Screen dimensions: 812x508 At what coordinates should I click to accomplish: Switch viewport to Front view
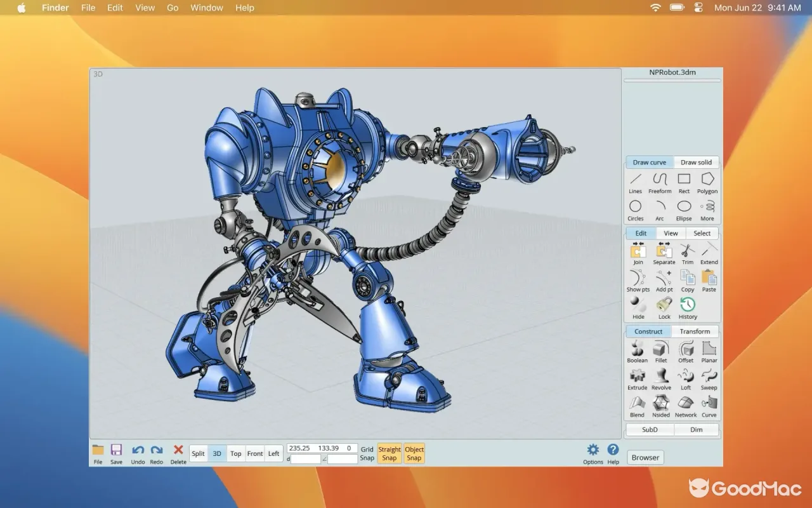click(x=255, y=453)
